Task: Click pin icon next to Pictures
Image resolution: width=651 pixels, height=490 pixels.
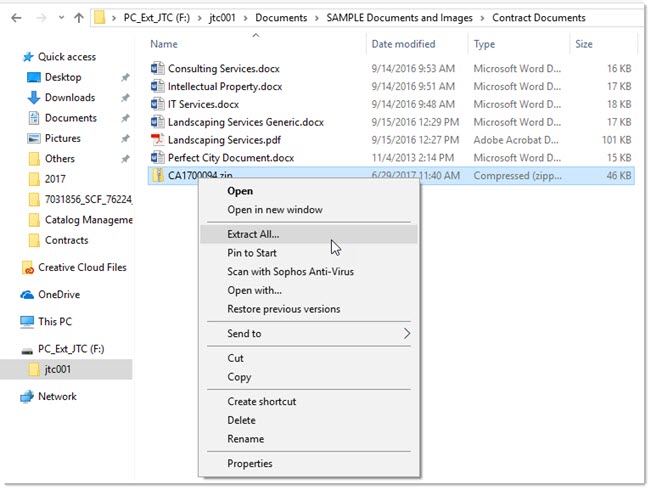Action: [125, 138]
